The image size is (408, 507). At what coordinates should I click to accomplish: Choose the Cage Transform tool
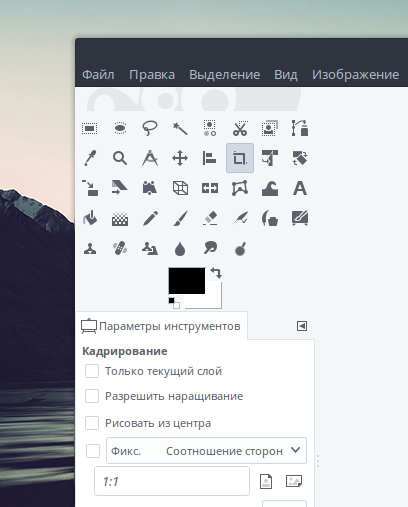click(240, 188)
